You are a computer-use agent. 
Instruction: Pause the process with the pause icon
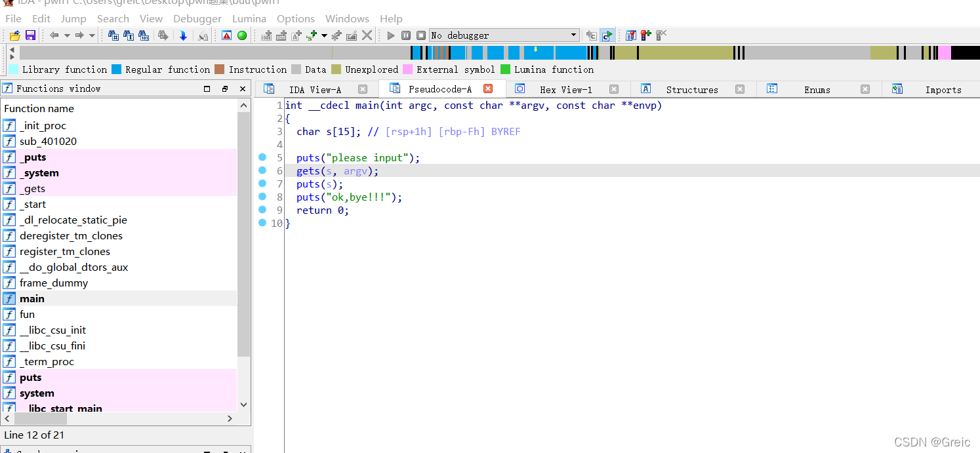click(x=406, y=35)
